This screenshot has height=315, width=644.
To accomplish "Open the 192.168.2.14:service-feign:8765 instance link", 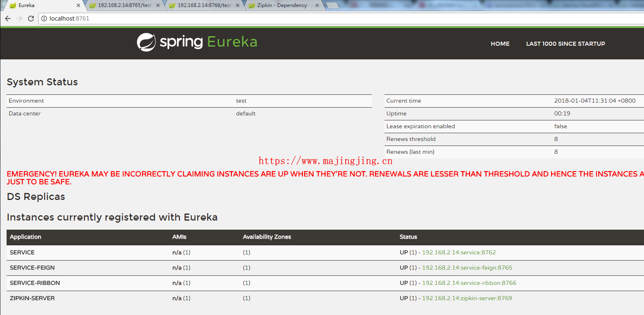I will coord(467,268).
